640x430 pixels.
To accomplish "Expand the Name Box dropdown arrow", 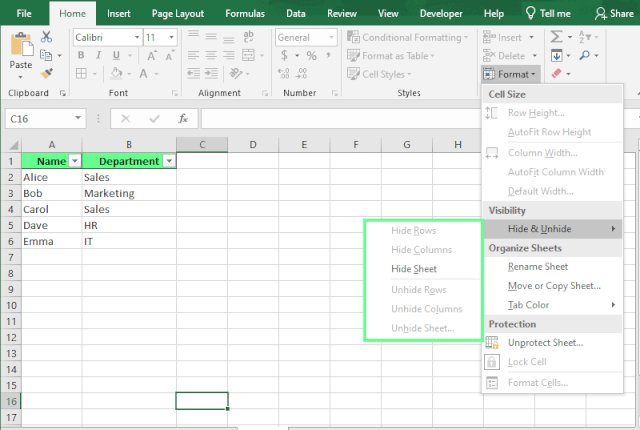I will (78, 118).
